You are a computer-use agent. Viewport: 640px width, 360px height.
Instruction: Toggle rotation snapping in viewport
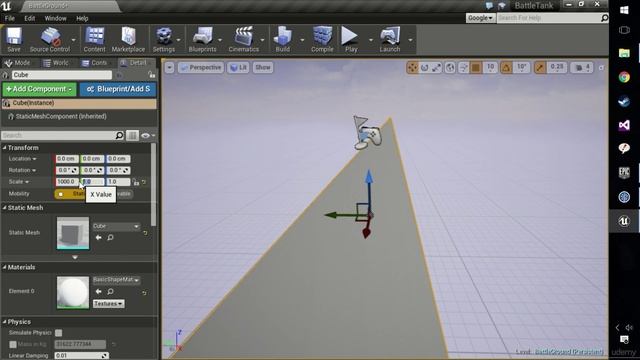coord(506,67)
